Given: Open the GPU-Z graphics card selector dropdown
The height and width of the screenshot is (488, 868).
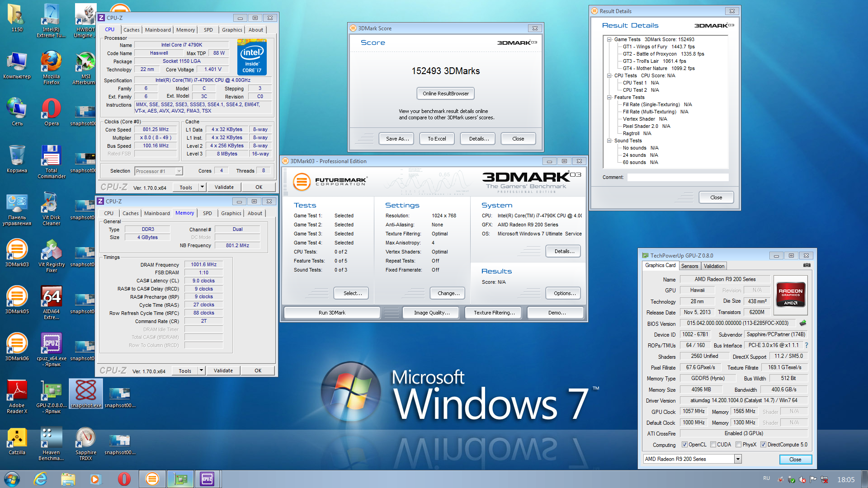Looking at the screenshot, I should pyautogui.click(x=738, y=459).
